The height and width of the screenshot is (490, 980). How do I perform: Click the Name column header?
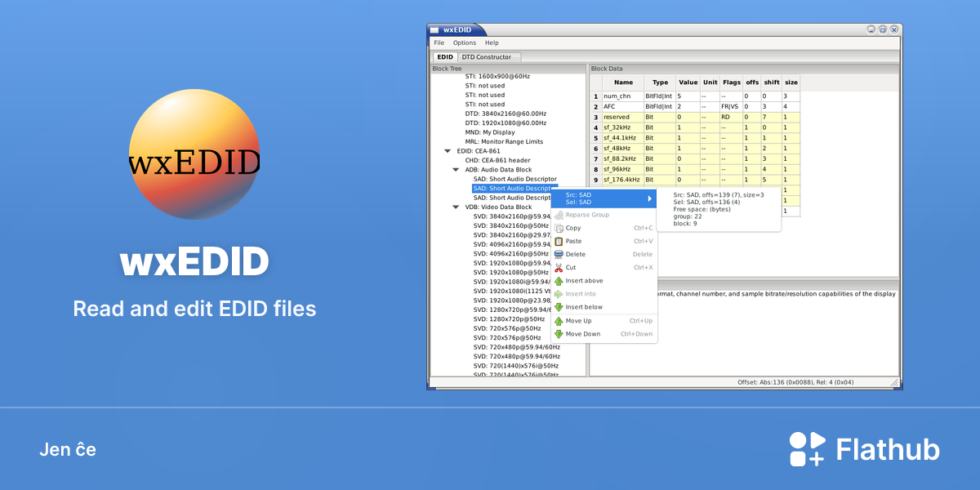coord(623,82)
